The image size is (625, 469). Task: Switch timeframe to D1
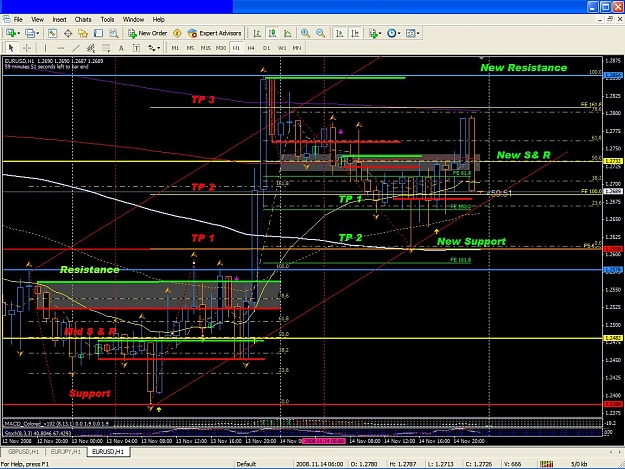click(x=266, y=48)
